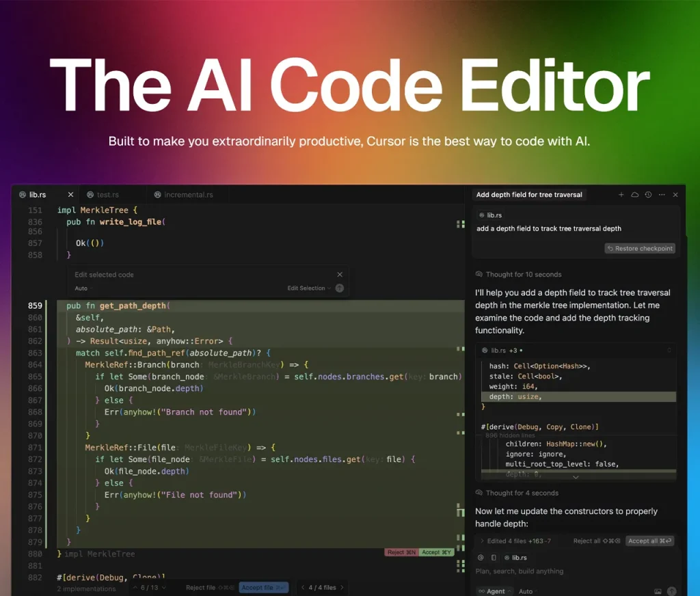Send the chat message with the up-arrow button

point(671,591)
